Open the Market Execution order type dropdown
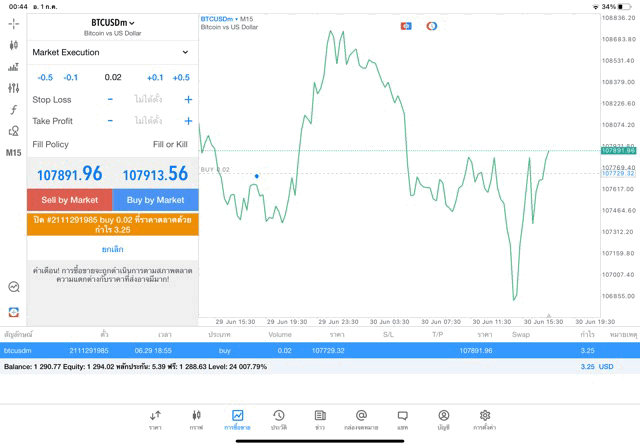Viewport: 640px width, 447px height. 111,52
